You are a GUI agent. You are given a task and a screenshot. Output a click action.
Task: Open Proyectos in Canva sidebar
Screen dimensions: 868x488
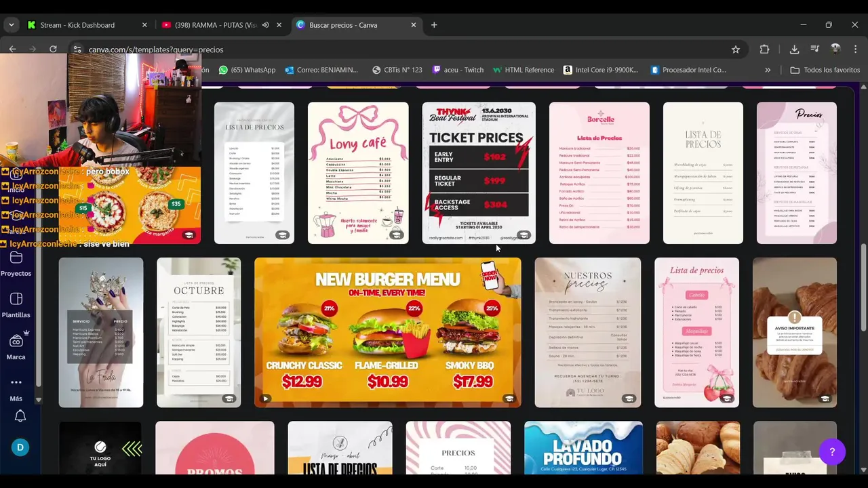[x=16, y=264]
